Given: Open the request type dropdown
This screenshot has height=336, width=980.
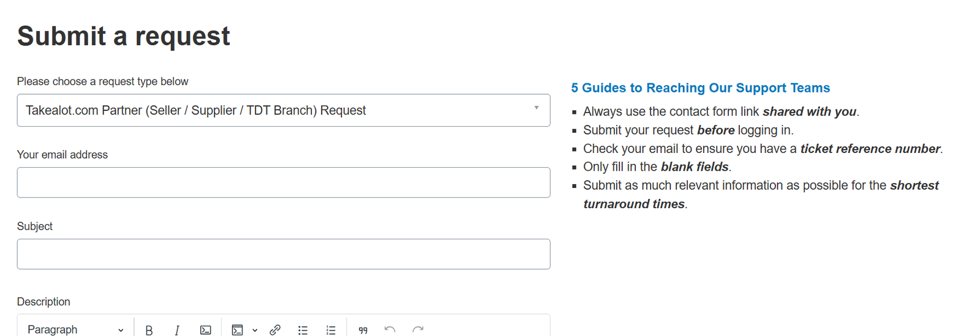Looking at the screenshot, I should [x=284, y=110].
